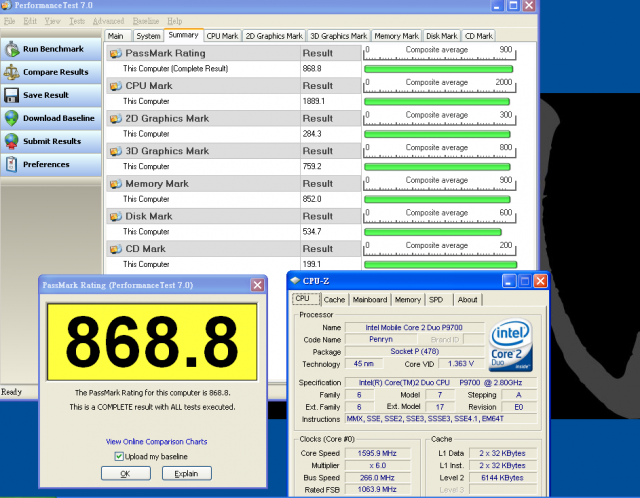
Task: Open the CD Mark tab
Action: 479,36
